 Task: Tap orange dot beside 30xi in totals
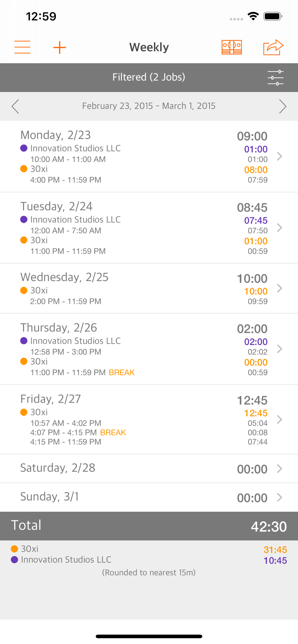pos(15,549)
